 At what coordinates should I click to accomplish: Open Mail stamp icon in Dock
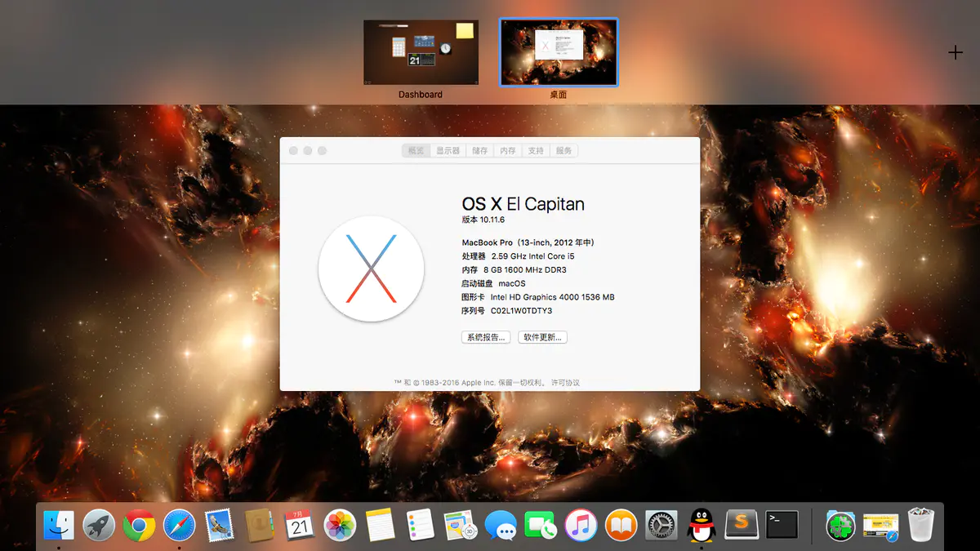click(220, 525)
